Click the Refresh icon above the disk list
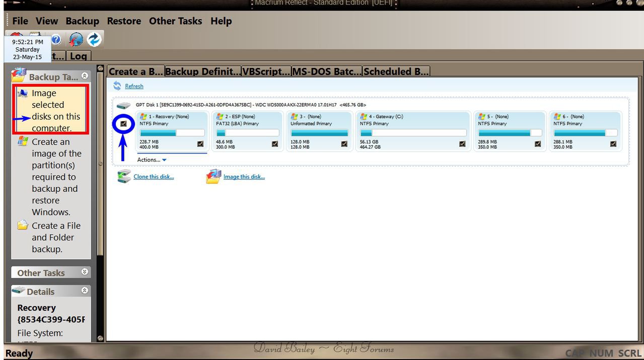Image resolution: width=644 pixels, height=360 pixels. coord(117,86)
